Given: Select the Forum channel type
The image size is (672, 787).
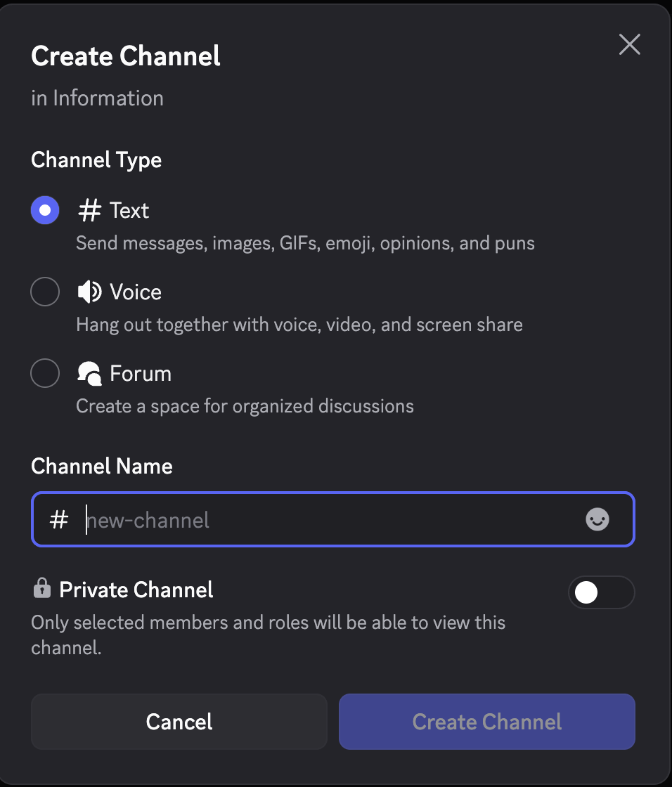Looking at the screenshot, I should pos(45,373).
